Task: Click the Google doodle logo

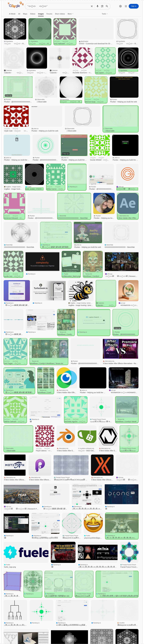Action: coord(14,6)
